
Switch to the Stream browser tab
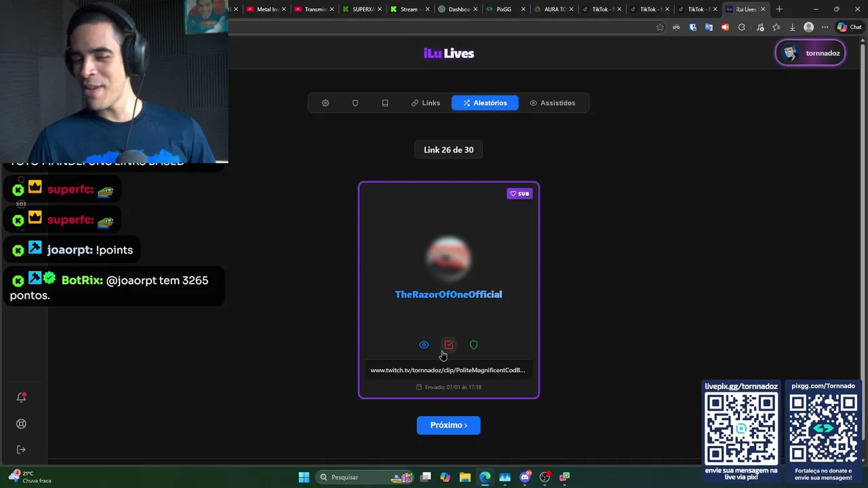tap(408, 9)
